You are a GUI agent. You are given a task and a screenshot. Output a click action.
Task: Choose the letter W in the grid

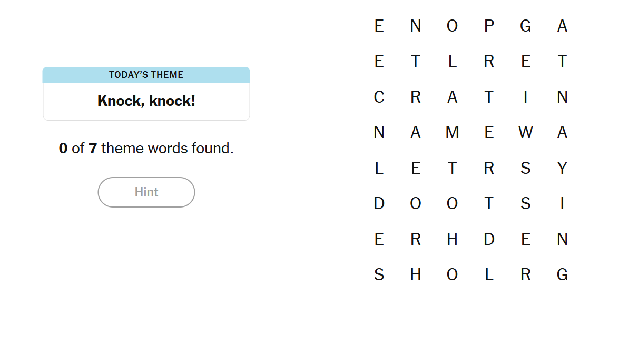coord(525,132)
